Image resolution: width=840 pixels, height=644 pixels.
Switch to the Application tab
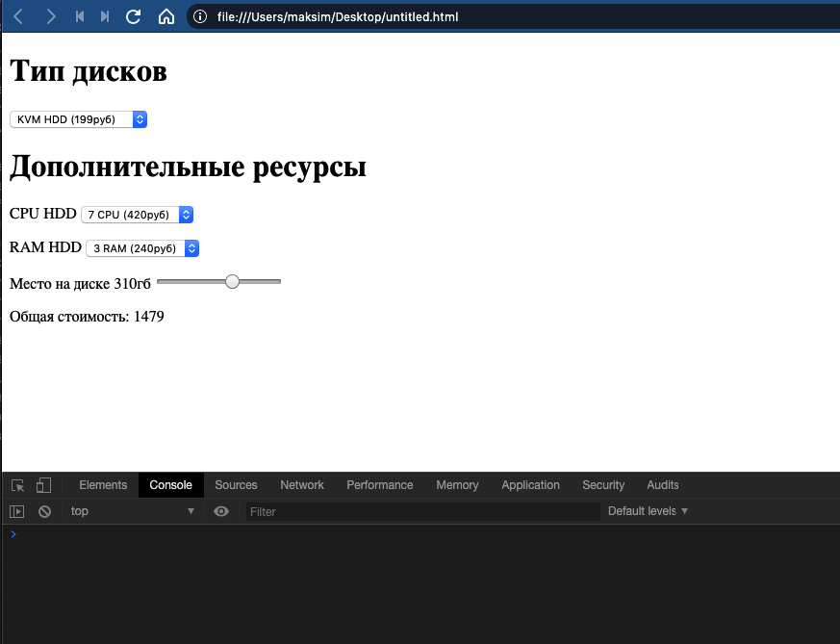[x=530, y=485]
